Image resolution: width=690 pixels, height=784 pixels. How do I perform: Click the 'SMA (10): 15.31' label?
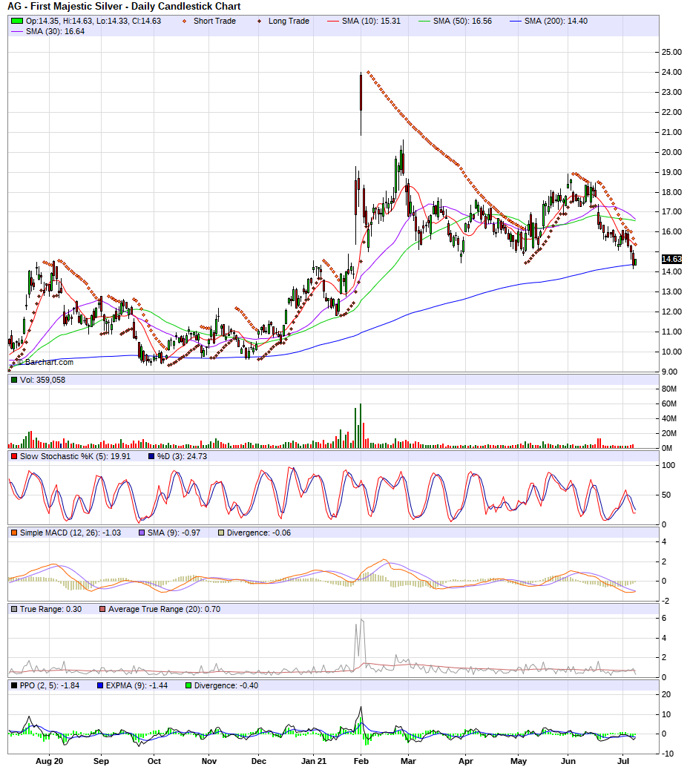click(371, 21)
